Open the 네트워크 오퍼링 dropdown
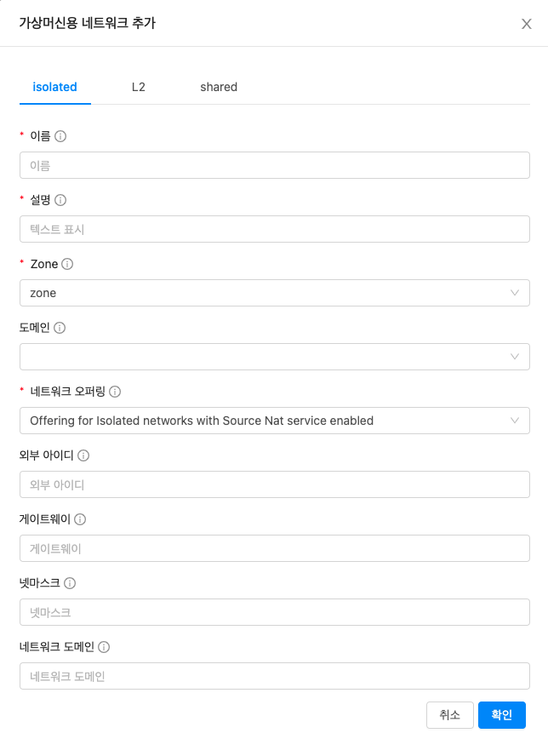Viewport: 548px width, 756px height. [274, 421]
